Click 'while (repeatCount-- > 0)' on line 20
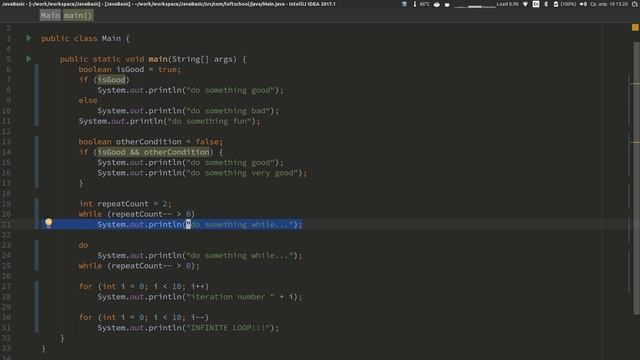Viewport: 640px width, 360px height. (x=137, y=214)
